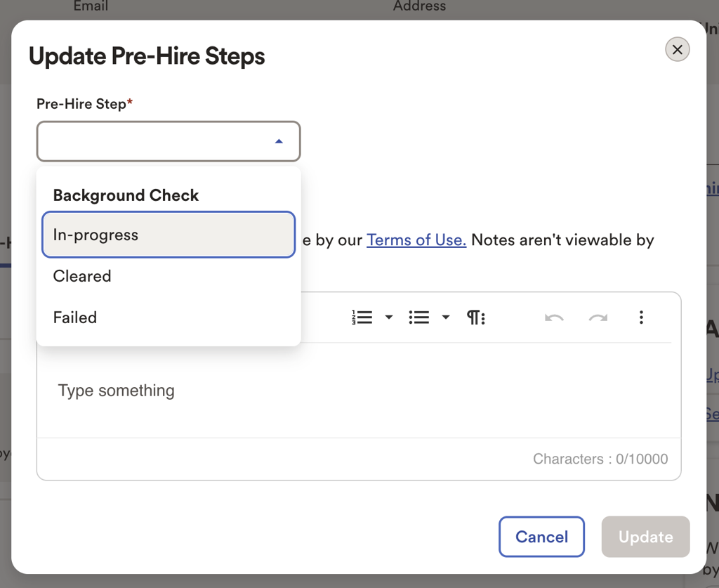This screenshot has width=719, height=588.
Task: Click the Pre-Hire Step field label
Action: (84, 104)
